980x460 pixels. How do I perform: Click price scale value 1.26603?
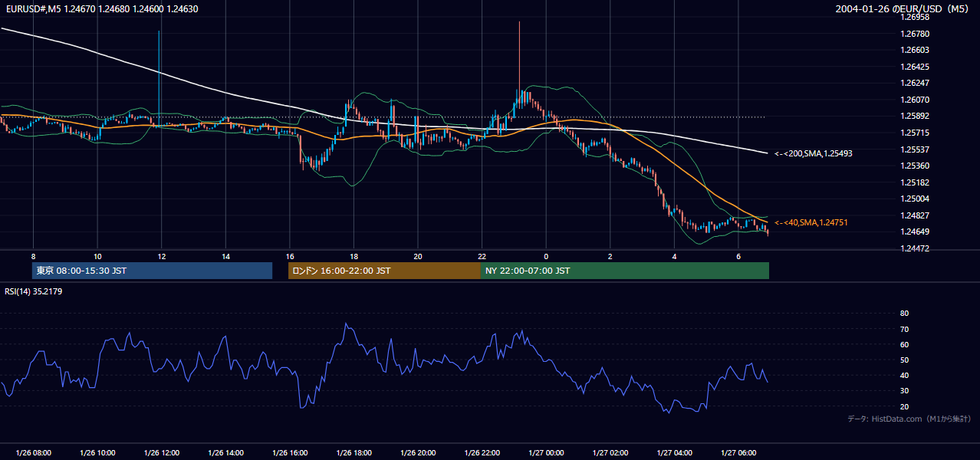click(x=916, y=50)
